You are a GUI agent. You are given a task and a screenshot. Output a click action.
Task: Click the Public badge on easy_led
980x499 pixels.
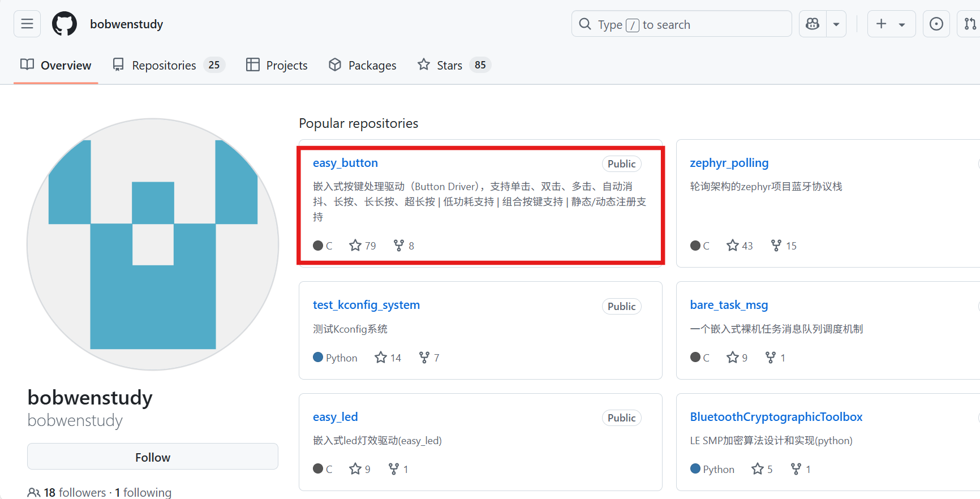pos(621,418)
